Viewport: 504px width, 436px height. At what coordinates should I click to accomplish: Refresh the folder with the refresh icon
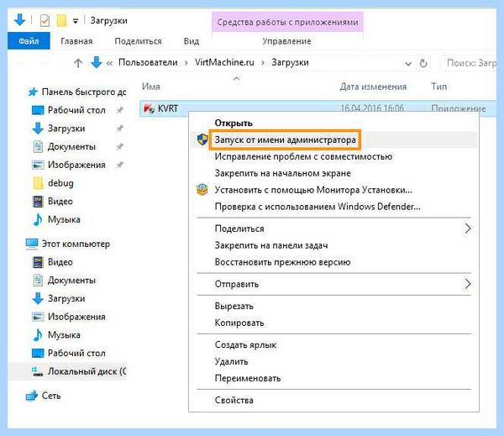(x=423, y=63)
